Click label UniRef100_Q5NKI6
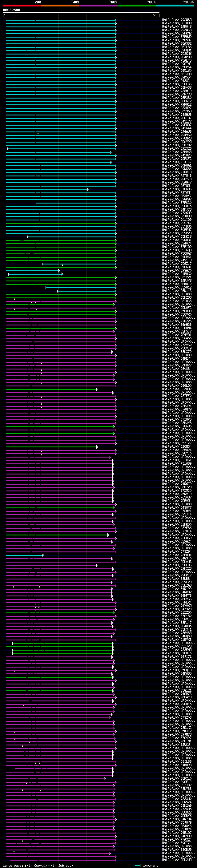The height and width of the screenshot is (868, 197). (x=177, y=236)
